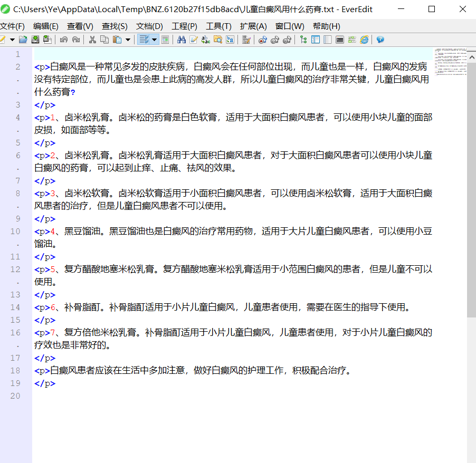The image size is (476, 463).
Task: Expand the word wrap dropdown arrow
Action: [x=155, y=40]
